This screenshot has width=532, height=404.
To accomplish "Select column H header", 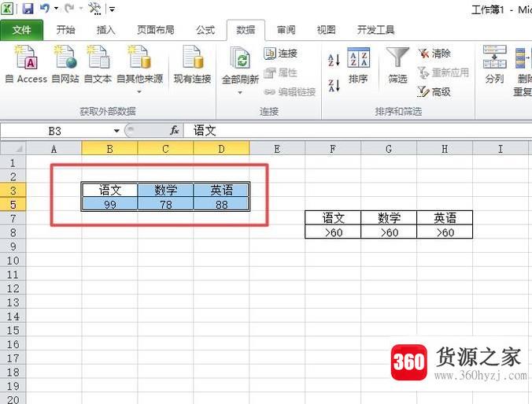I will click(x=445, y=149).
